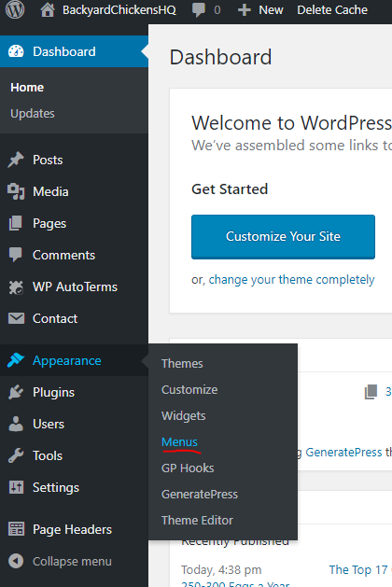
Task: Open the Posts menu
Action: click(x=48, y=160)
